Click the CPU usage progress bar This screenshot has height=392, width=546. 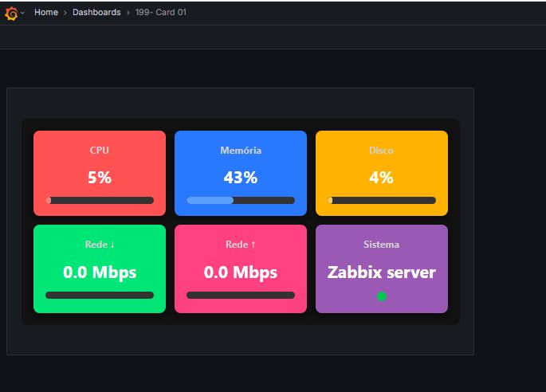tap(100, 200)
